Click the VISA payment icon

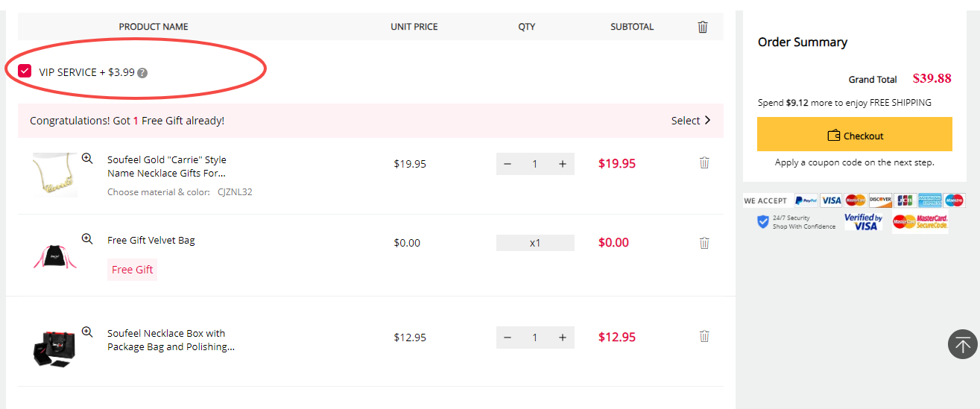coord(831,200)
